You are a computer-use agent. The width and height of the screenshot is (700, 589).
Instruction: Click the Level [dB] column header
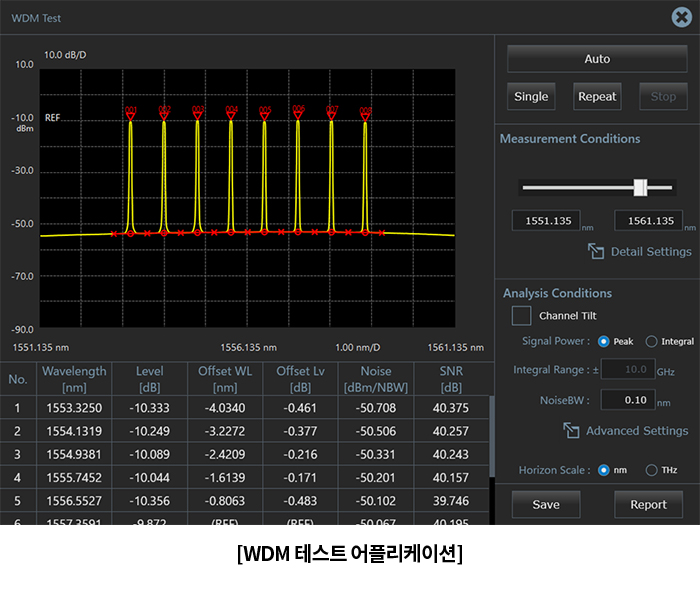point(150,379)
